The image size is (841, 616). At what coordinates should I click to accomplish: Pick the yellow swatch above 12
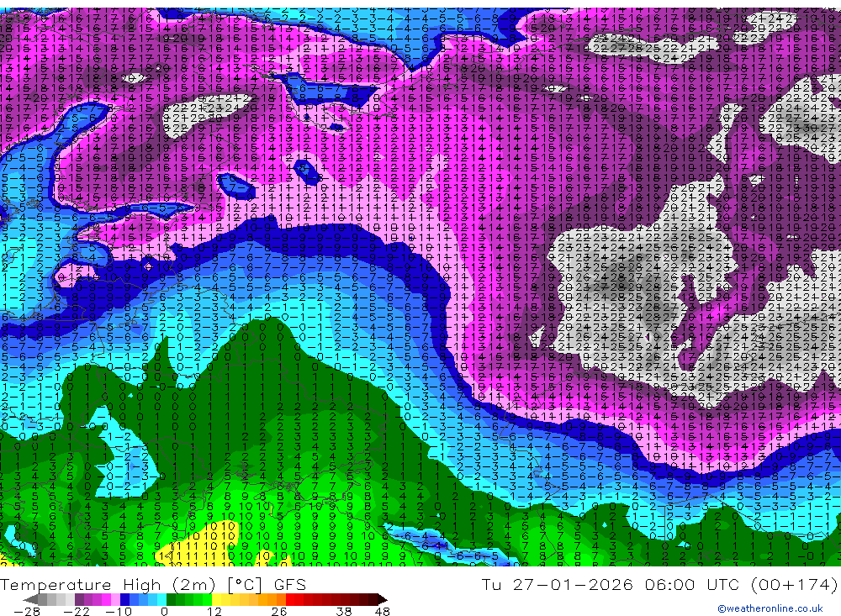click(x=216, y=600)
